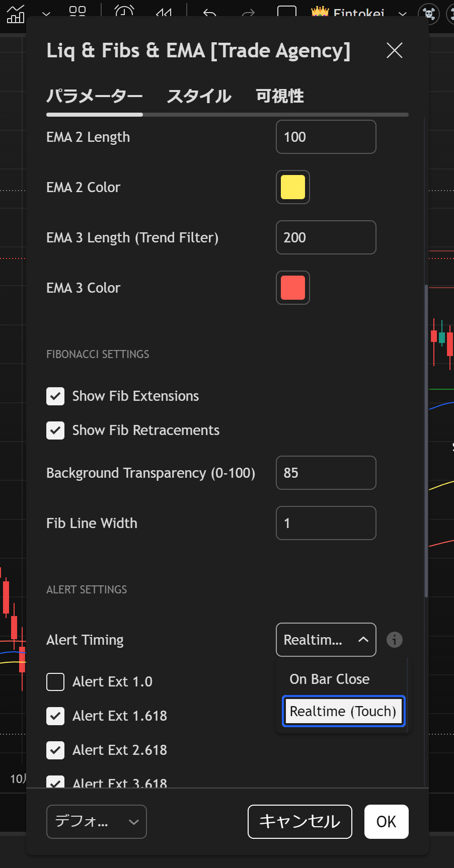This screenshot has width=454, height=868.
Task: Disable Show Fib Extensions checkbox
Action: click(55, 396)
